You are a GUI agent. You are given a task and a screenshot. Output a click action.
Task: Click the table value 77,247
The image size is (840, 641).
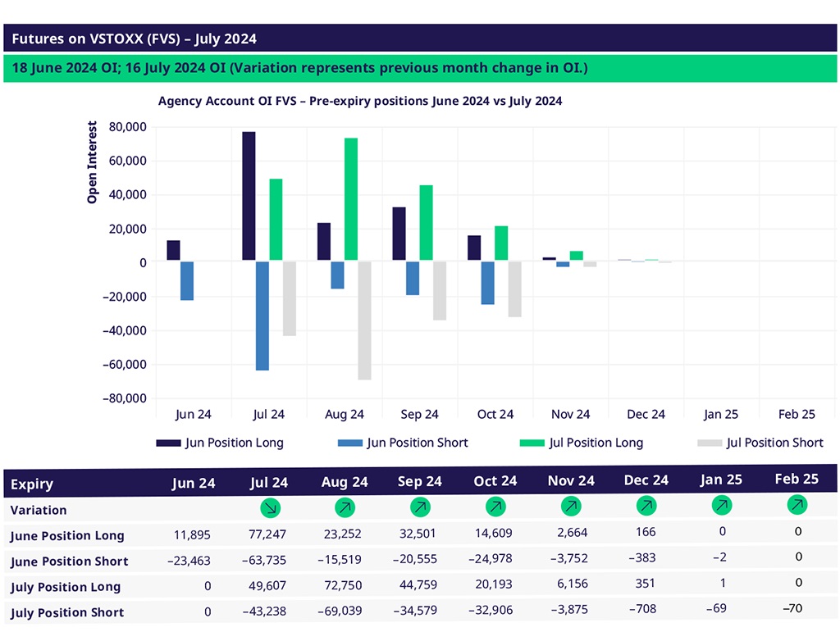pos(267,534)
